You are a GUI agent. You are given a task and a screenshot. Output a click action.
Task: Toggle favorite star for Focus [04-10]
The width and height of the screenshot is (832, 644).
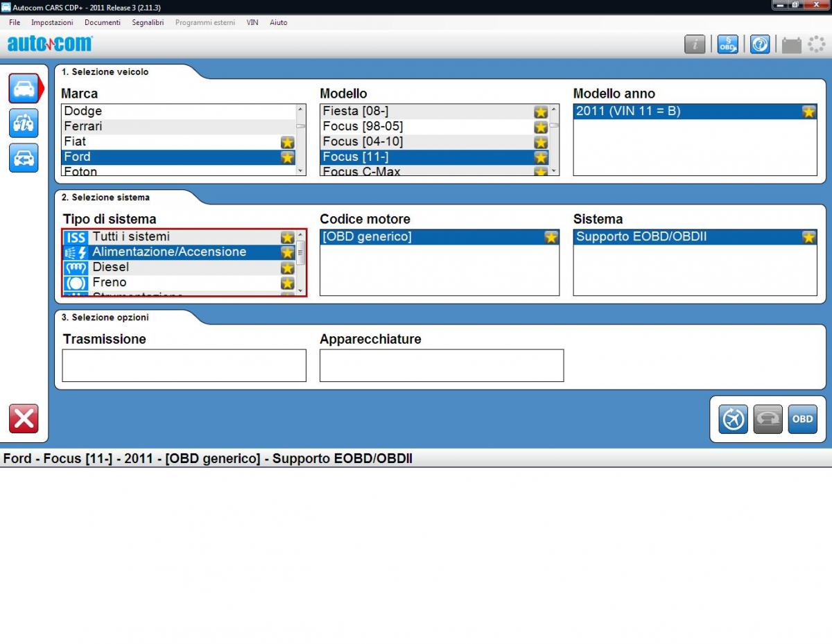point(541,142)
